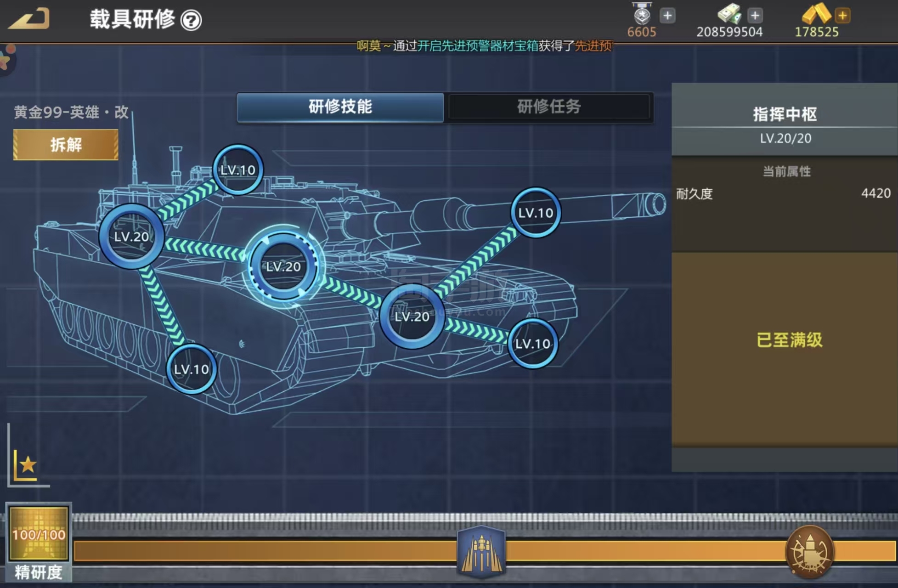Select the LV.10 node near the rear tracks
898x588 pixels.
point(191,369)
